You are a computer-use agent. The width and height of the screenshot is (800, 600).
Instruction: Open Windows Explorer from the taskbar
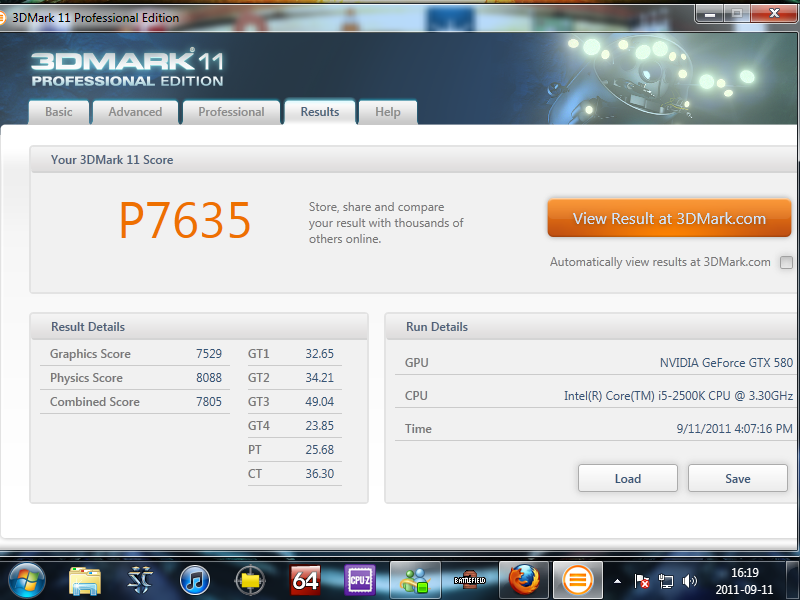(x=85, y=581)
